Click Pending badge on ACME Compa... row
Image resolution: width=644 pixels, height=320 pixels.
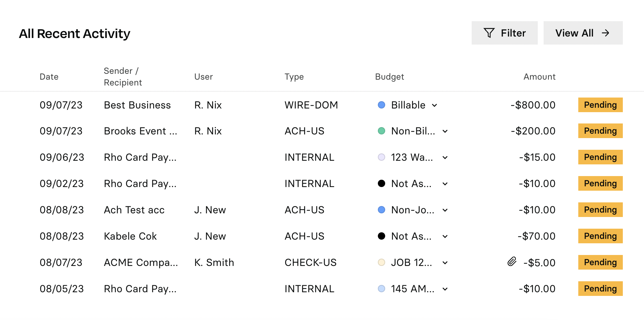point(600,262)
